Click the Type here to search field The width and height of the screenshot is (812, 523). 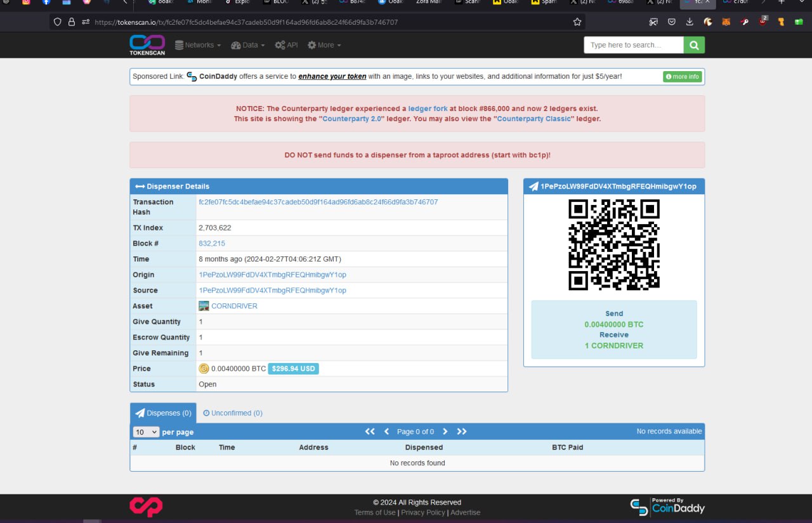click(x=634, y=45)
